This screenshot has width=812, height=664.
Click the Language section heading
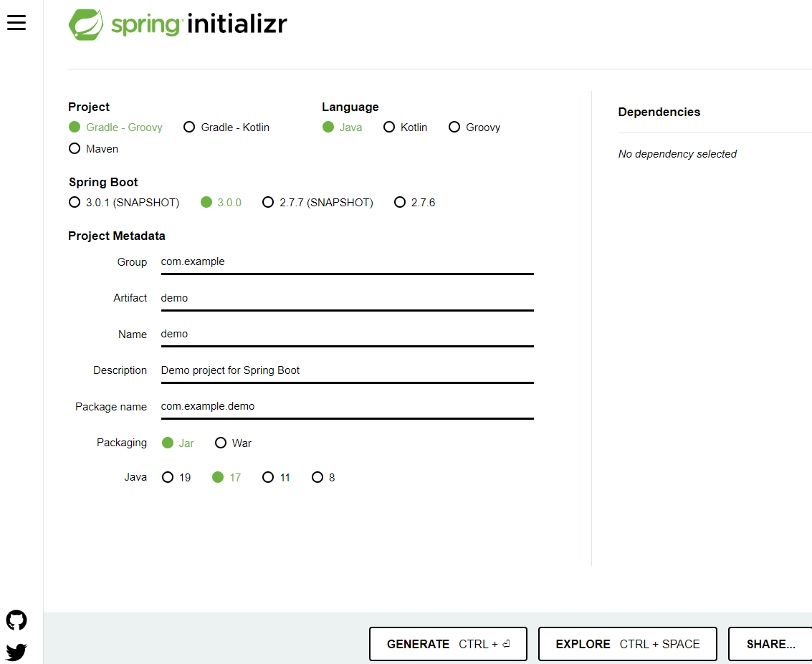tap(350, 107)
